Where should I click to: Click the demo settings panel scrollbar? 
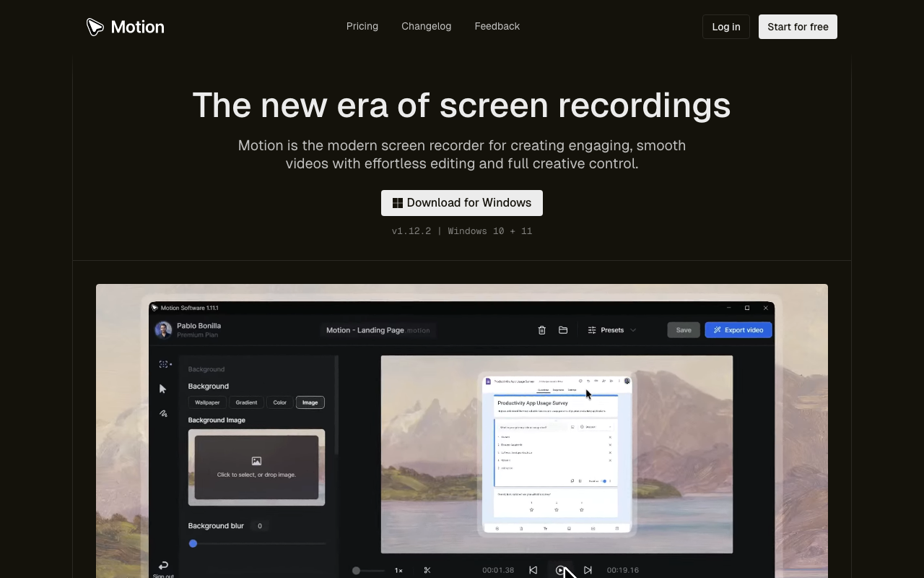pos(336,405)
